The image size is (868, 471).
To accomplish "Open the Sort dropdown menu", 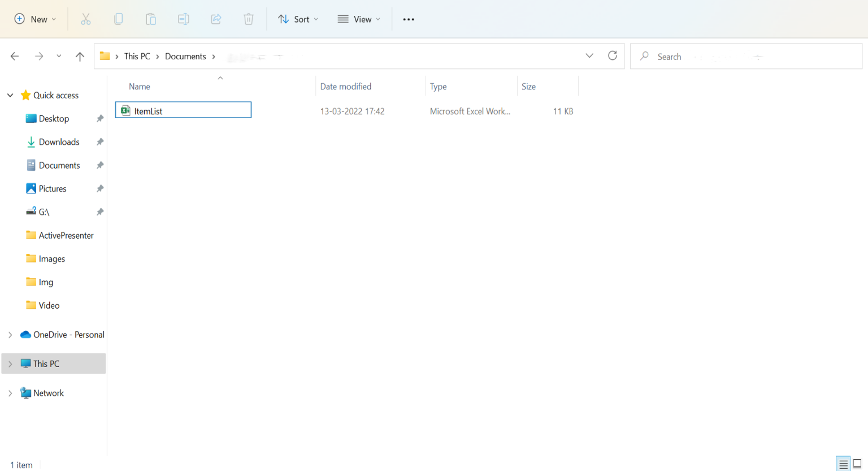I will point(298,19).
